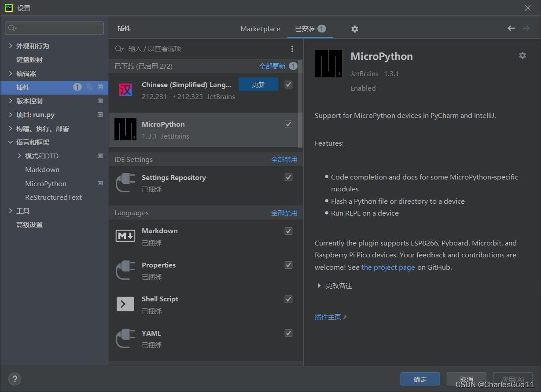Click the translate icon beside 插件
This screenshot has height=392, width=541.
[89, 87]
